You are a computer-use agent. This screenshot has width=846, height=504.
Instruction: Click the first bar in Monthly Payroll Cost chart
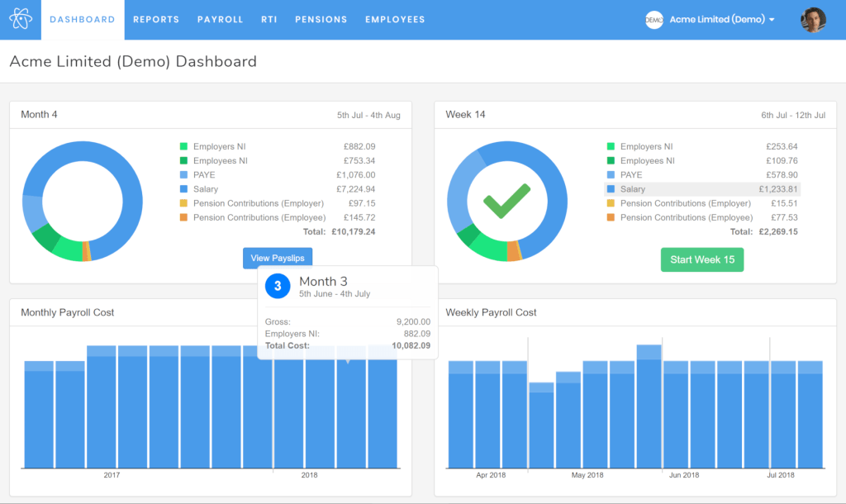coord(39,415)
